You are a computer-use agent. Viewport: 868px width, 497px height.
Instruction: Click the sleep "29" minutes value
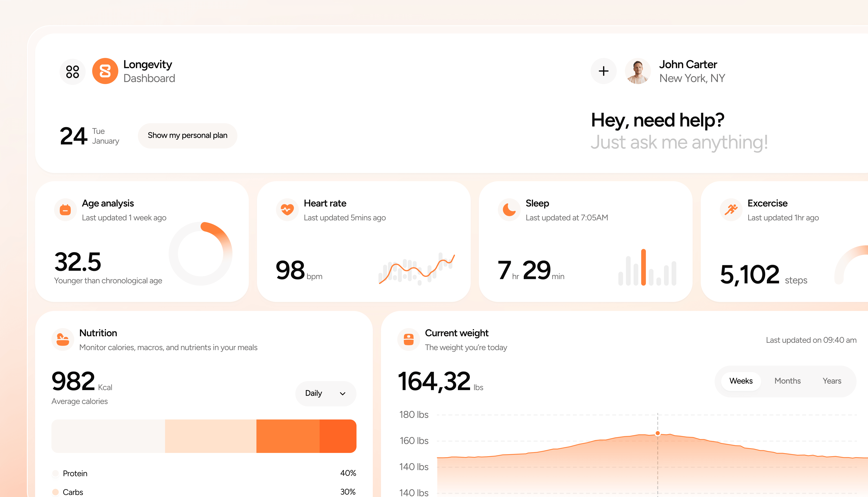point(536,270)
